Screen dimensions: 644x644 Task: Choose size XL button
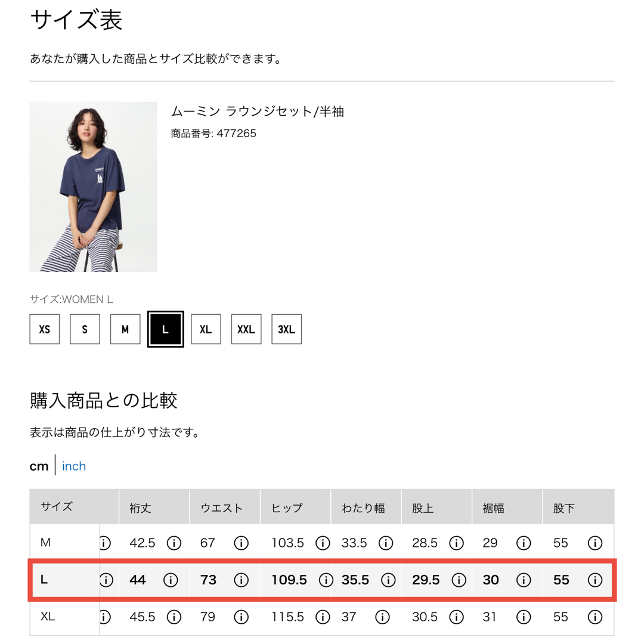pos(206,329)
